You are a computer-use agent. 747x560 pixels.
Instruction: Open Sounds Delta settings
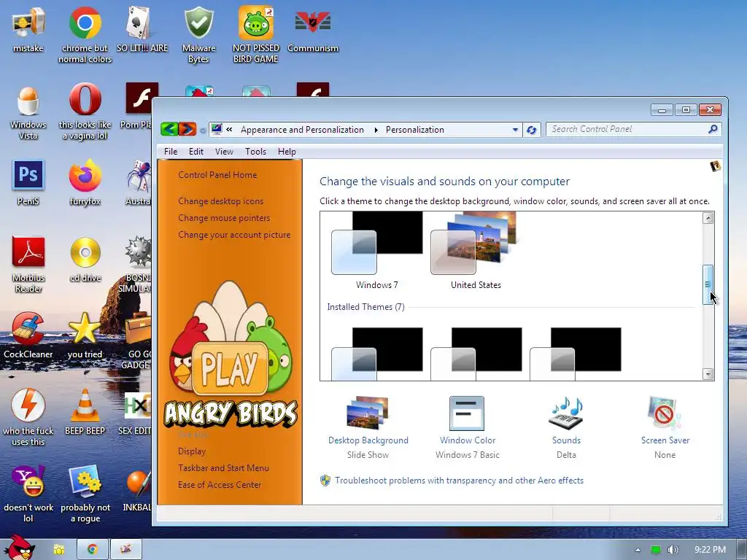[x=566, y=427]
